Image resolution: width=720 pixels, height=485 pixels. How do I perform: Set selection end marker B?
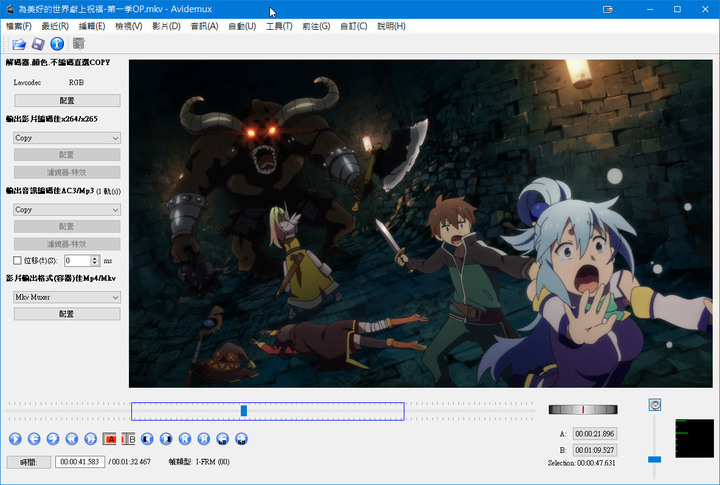(128, 439)
